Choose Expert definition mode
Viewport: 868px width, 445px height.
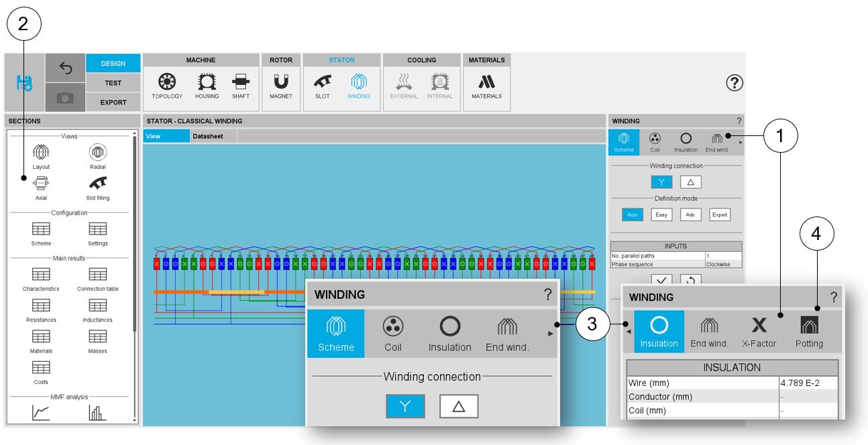720,215
